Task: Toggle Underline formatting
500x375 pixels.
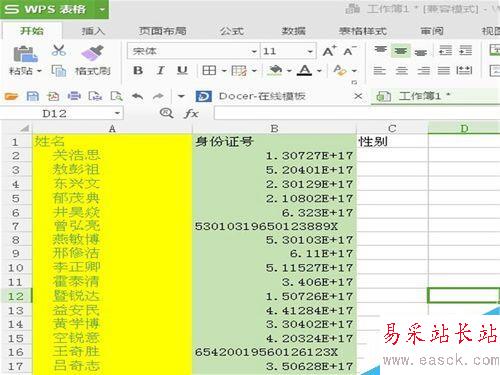Action: point(182,70)
